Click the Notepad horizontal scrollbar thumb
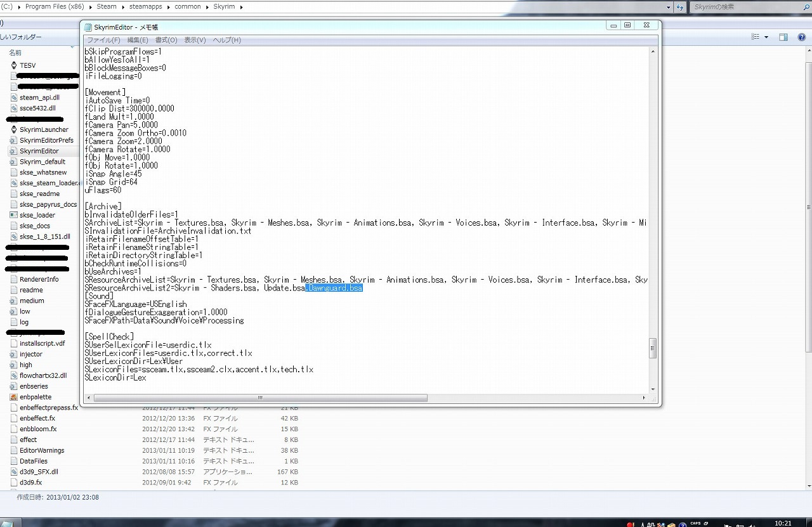The width and height of the screenshot is (812, 527). [260, 398]
